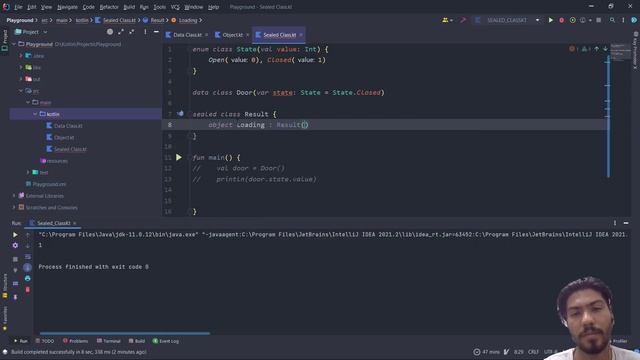Hide the Project panel using minus icon
This screenshot has height=360, width=640.
[x=156, y=32]
